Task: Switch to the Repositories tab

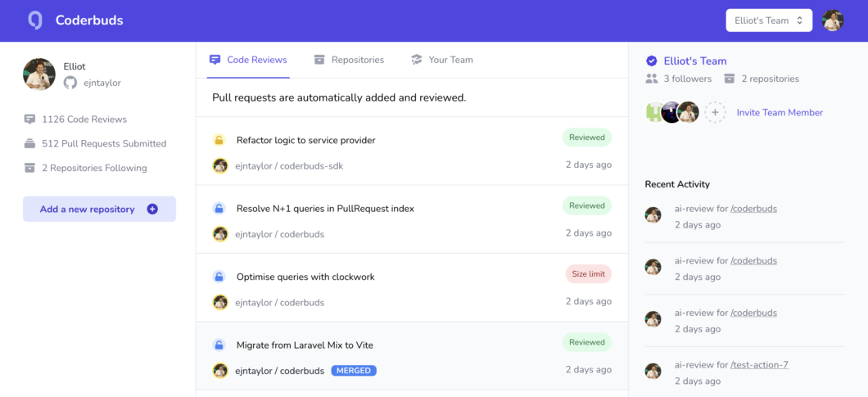Action: pos(349,60)
